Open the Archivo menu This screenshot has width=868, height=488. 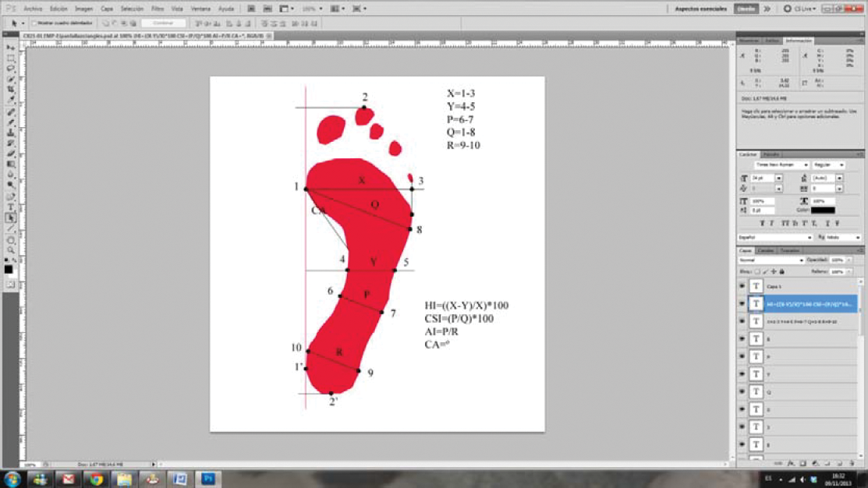[x=33, y=9]
